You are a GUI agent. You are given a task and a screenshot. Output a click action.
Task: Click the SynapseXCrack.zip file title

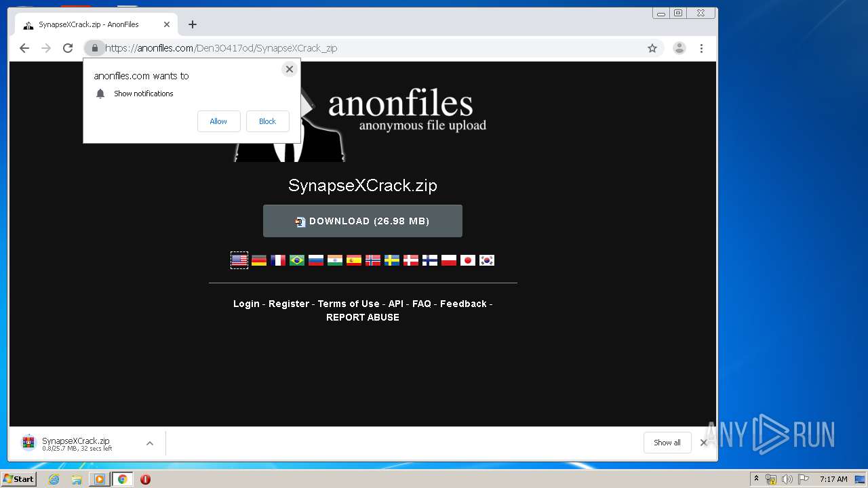pyautogui.click(x=363, y=186)
